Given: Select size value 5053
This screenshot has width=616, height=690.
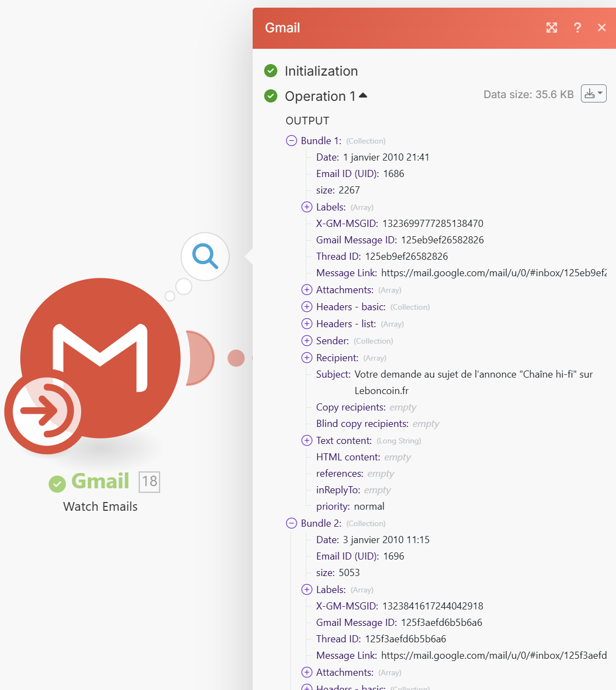Looking at the screenshot, I should tap(349, 573).
